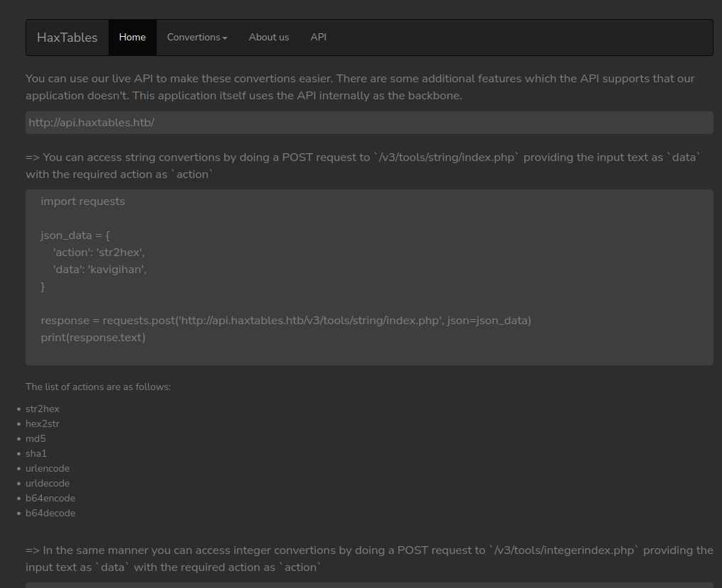The height and width of the screenshot is (588, 722).
Task: Click 'The list of actions are as follows:' text
Action: (98, 387)
